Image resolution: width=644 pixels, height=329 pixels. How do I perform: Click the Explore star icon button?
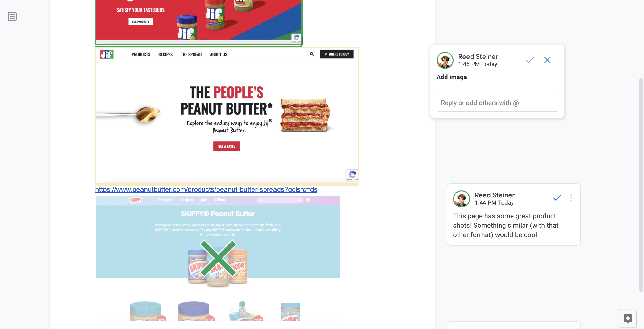(x=628, y=318)
